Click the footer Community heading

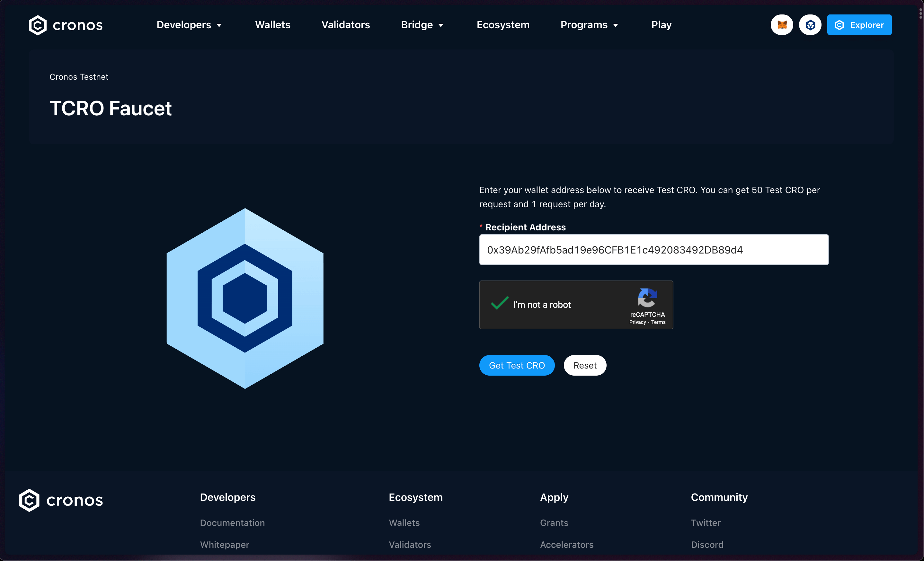tap(719, 497)
